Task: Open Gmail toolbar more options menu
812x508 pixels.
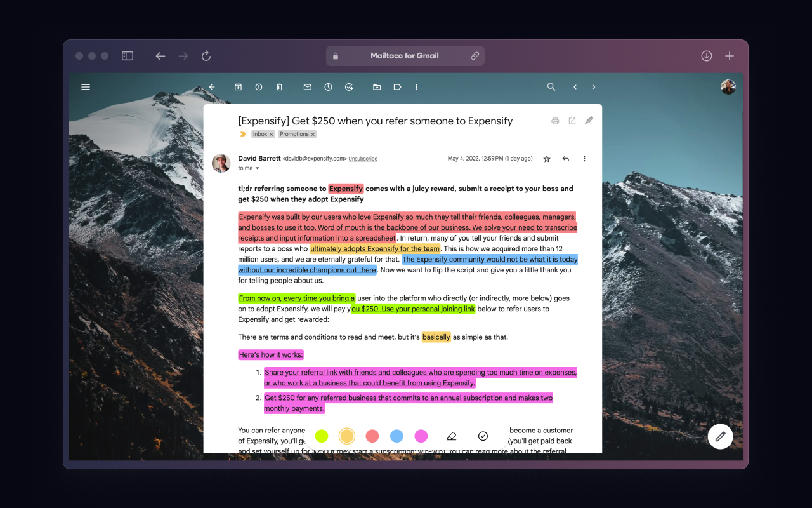Action: (417, 87)
